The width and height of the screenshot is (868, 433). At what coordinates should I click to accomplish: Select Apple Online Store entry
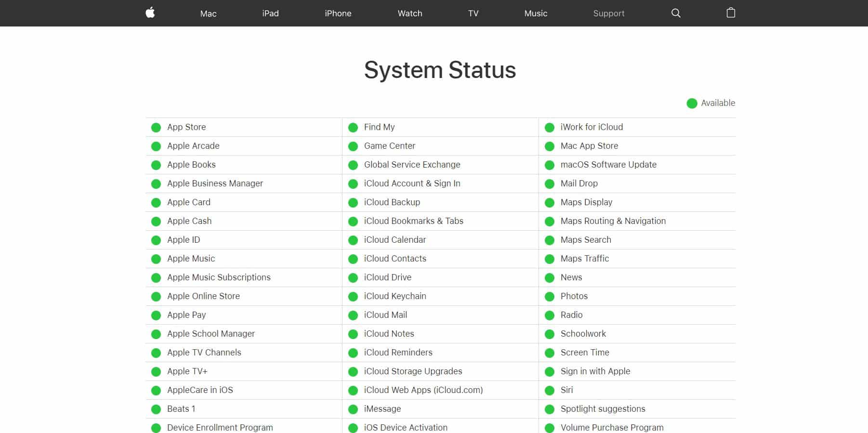point(203,296)
